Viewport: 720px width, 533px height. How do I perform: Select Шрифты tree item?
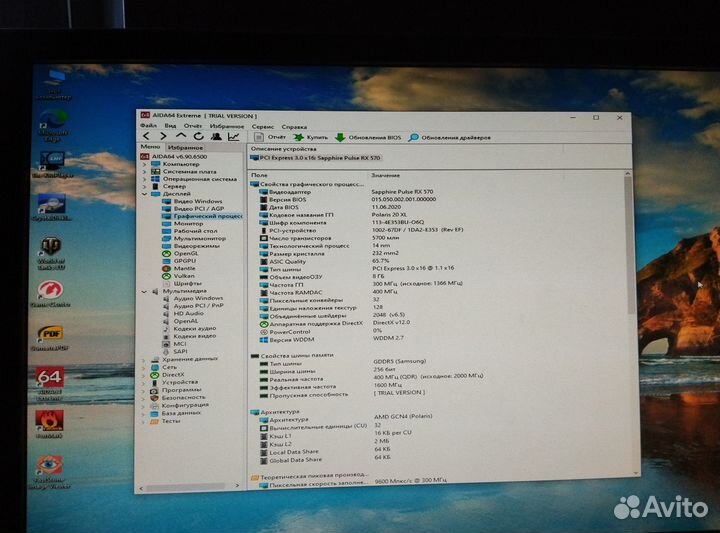click(x=182, y=283)
